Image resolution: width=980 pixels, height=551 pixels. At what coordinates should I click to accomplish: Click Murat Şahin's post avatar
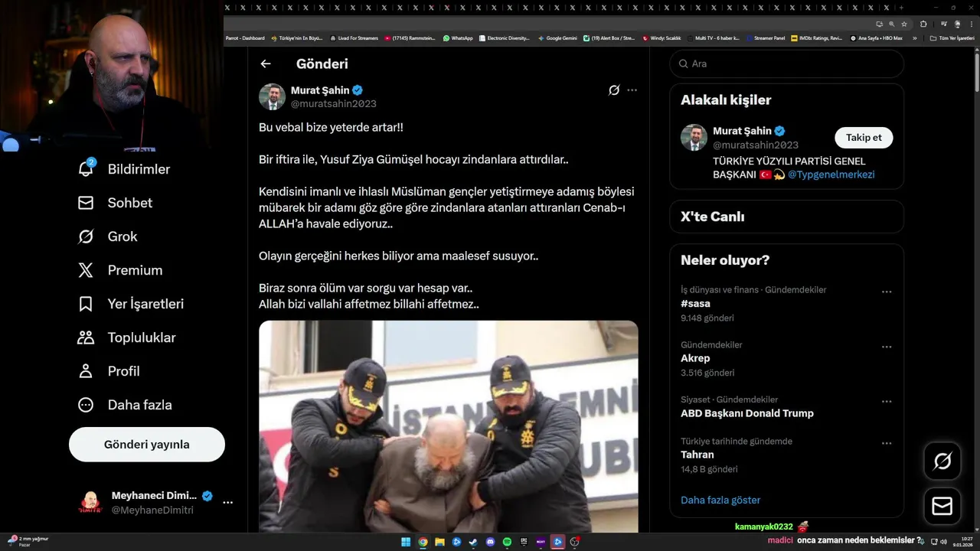click(272, 96)
